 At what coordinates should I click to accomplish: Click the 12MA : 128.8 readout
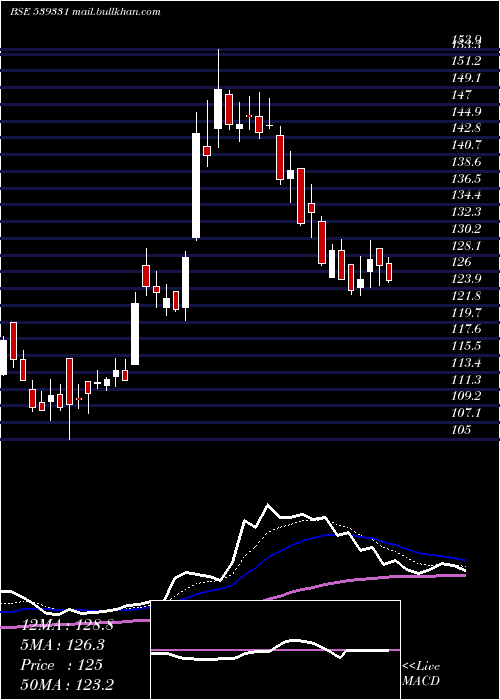pos(67,625)
